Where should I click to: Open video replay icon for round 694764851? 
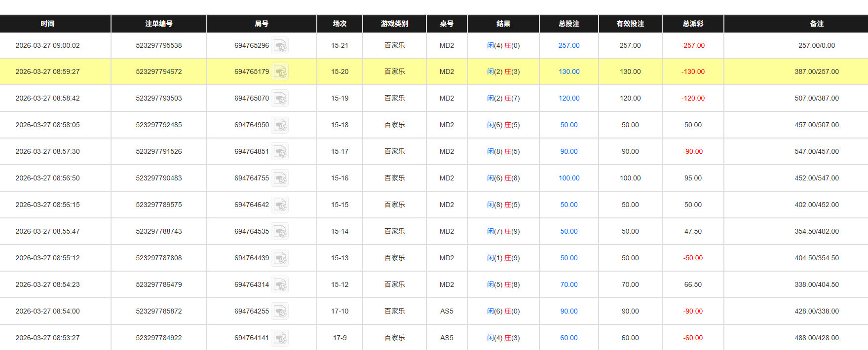pyautogui.click(x=280, y=151)
